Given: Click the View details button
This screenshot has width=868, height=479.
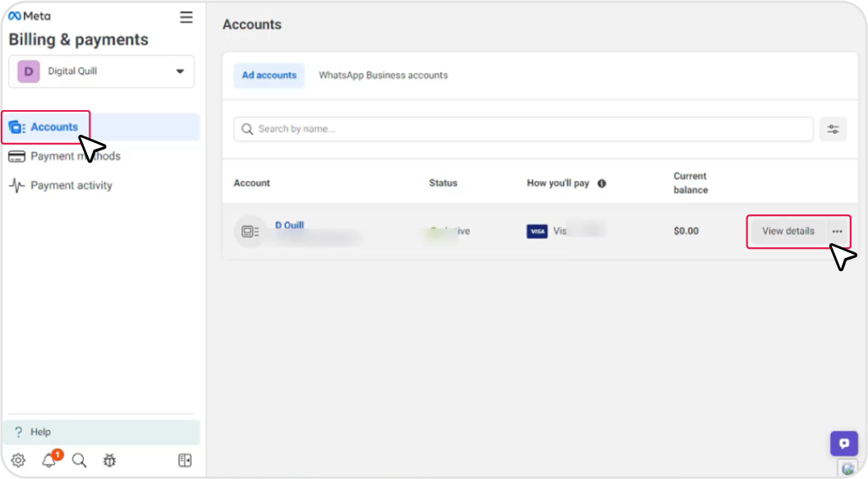Looking at the screenshot, I should [788, 231].
